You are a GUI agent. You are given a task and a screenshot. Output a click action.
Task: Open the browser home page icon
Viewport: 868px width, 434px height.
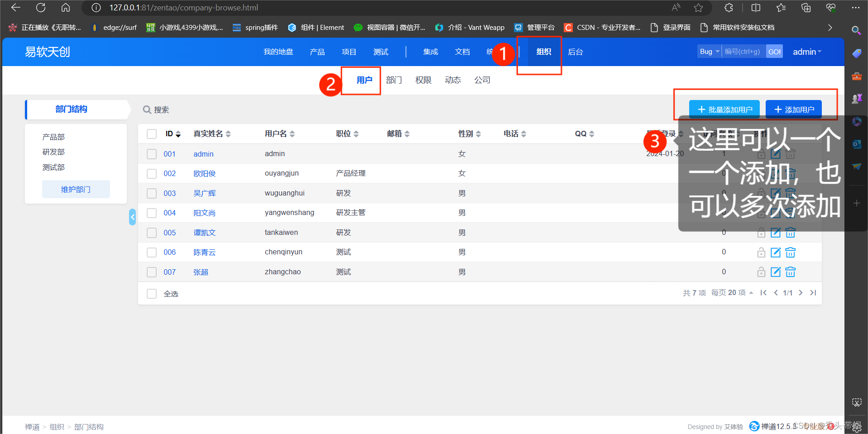click(66, 8)
